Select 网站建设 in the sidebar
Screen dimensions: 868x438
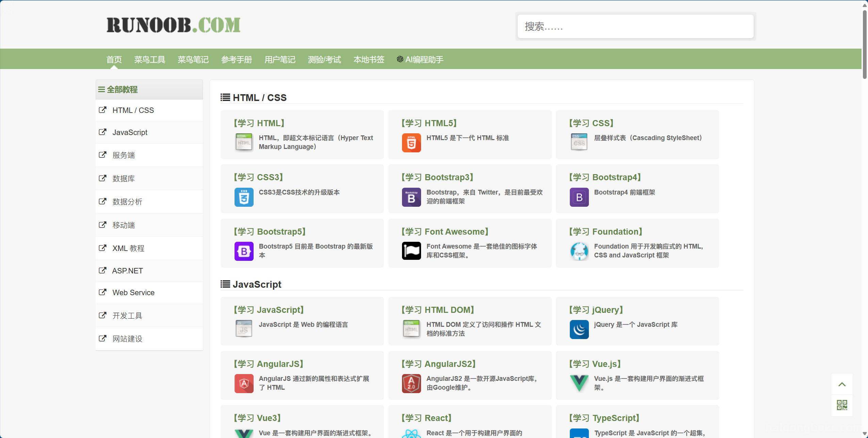click(149, 339)
